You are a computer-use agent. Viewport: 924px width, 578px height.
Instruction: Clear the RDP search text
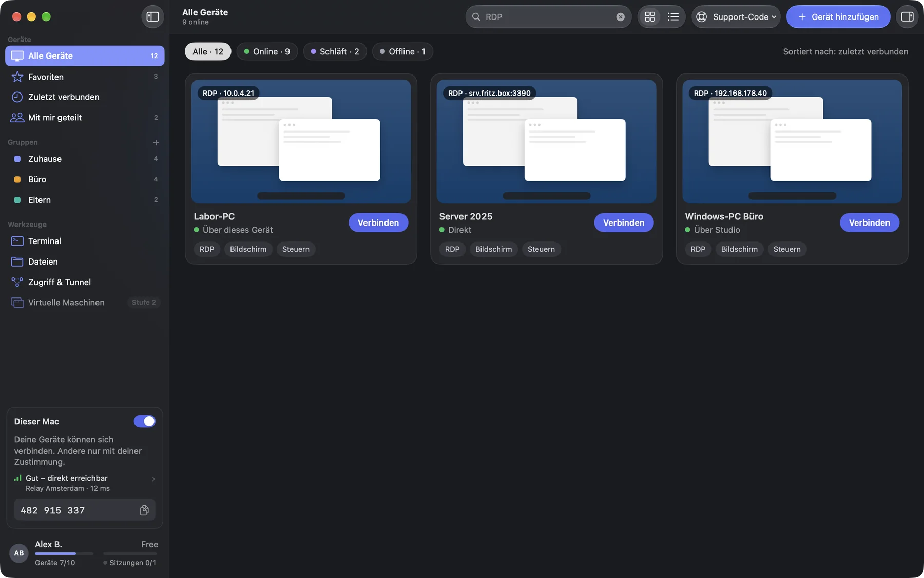click(x=620, y=17)
